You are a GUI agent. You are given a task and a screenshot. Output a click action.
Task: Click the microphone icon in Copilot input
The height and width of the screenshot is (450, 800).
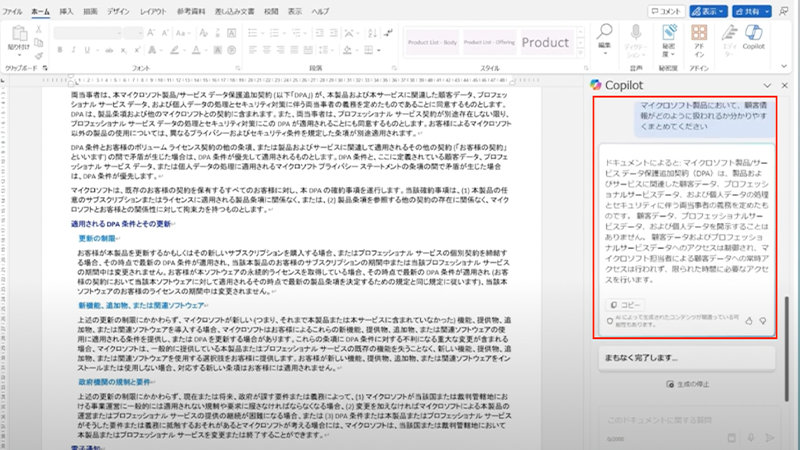(752, 437)
